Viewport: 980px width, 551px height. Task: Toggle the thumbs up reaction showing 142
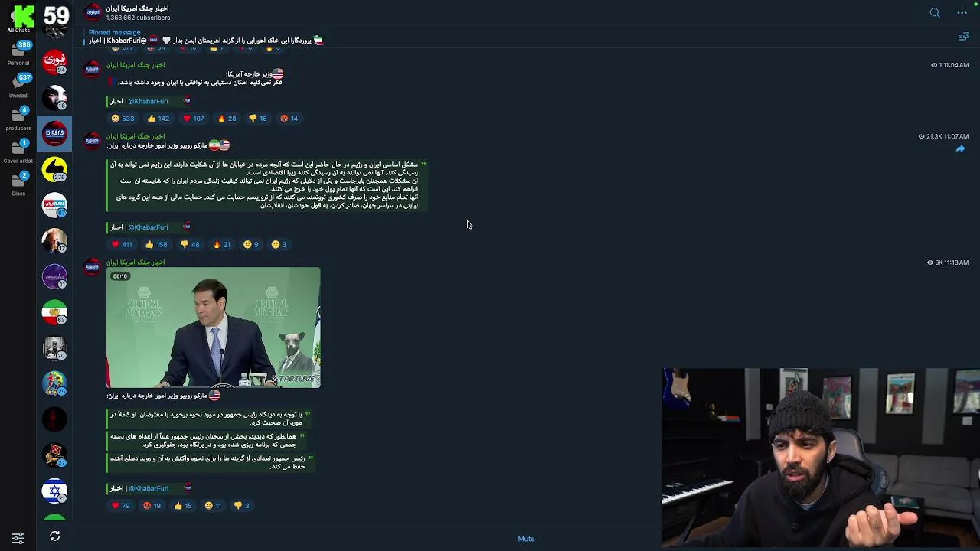(158, 119)
